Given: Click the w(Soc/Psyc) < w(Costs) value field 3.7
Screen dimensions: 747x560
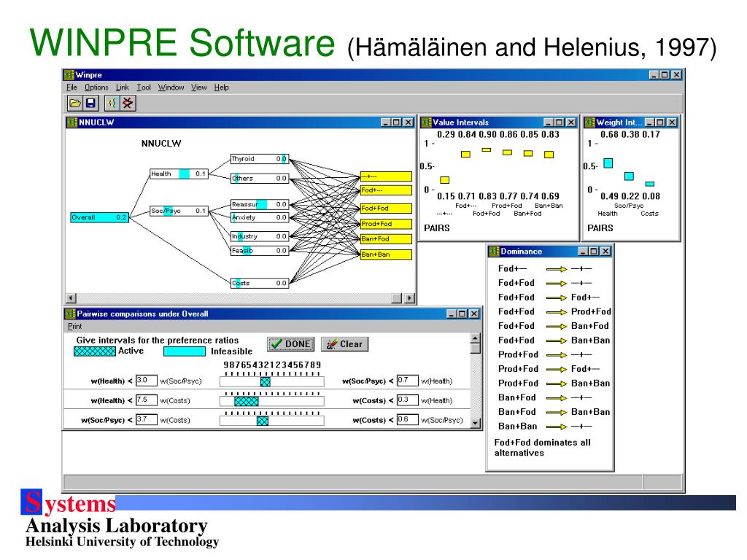Looking at the screenshot, I should point(146,419).
